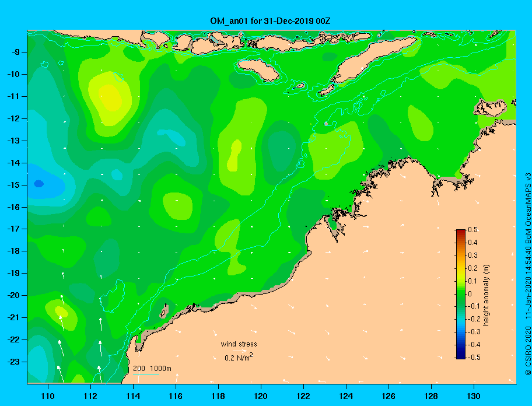Click latitude label -19 on the y-axis
This screenshot has height=406, width=532.
13,274
